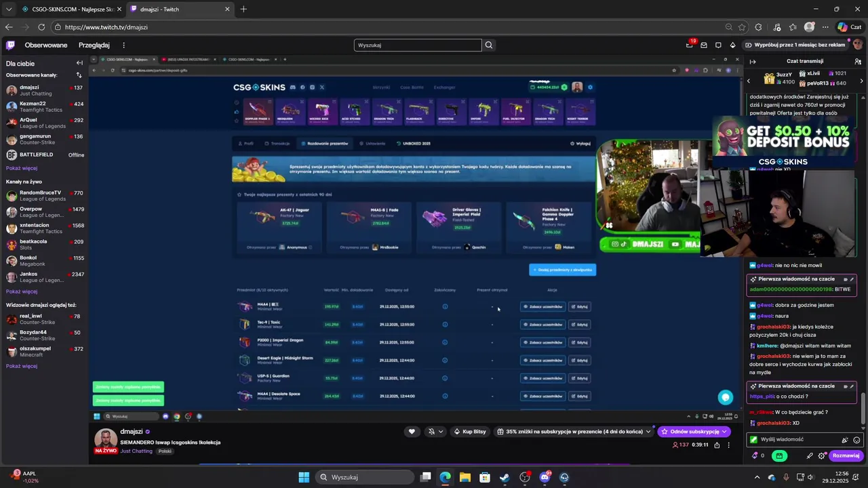868x488 pixels.
Task: Open chat settings gear icon
Action: coord(822,456)
